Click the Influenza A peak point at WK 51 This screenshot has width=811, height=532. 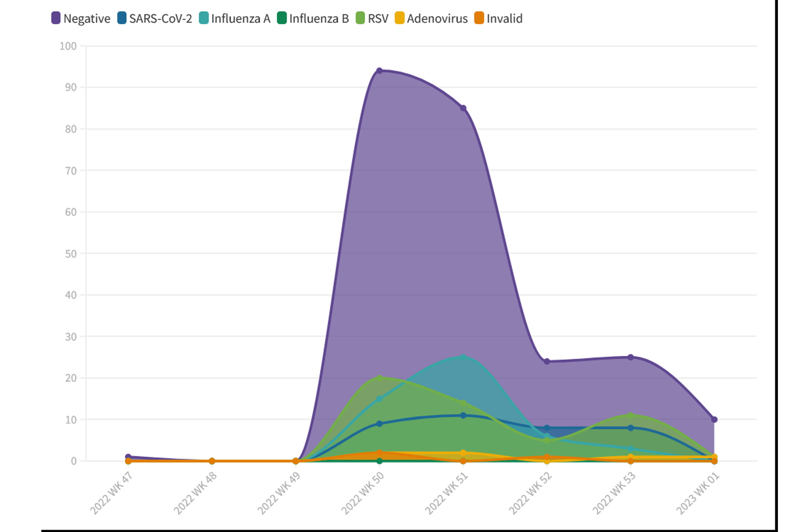(463, 357)
